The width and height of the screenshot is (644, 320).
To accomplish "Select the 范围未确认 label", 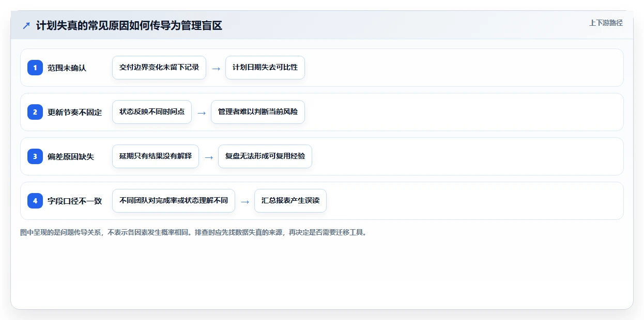I will point(67,68).
